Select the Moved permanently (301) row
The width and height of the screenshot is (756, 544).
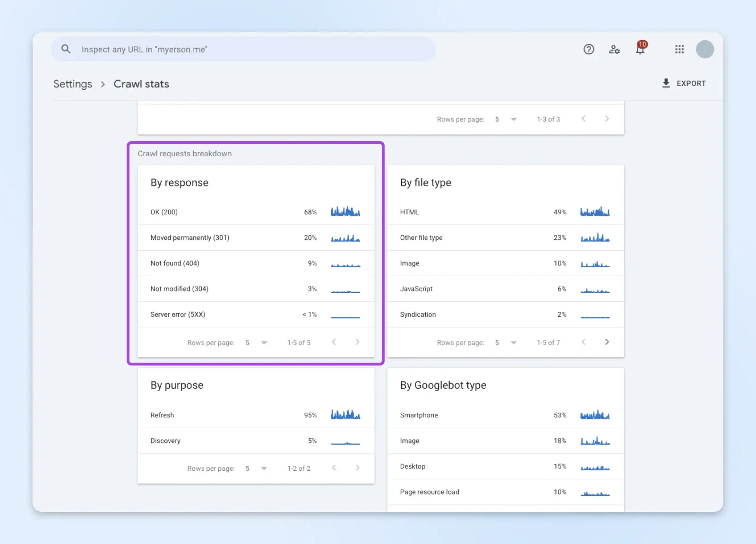click(x=256, y=238)
